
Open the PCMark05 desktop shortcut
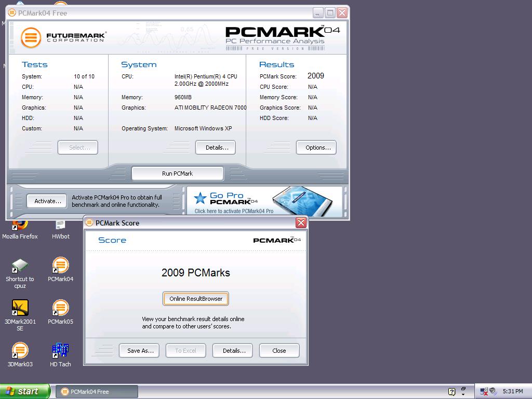(x=60, y=312)
